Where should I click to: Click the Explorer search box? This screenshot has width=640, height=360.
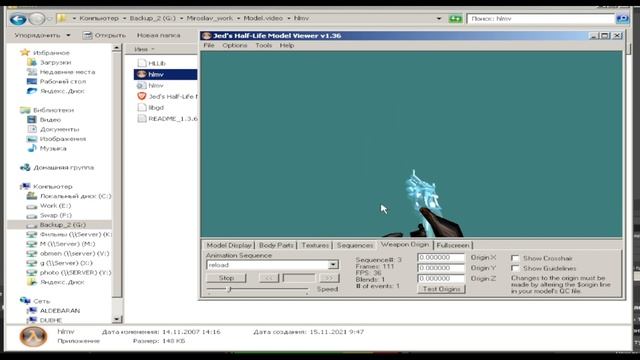point(541,19)
